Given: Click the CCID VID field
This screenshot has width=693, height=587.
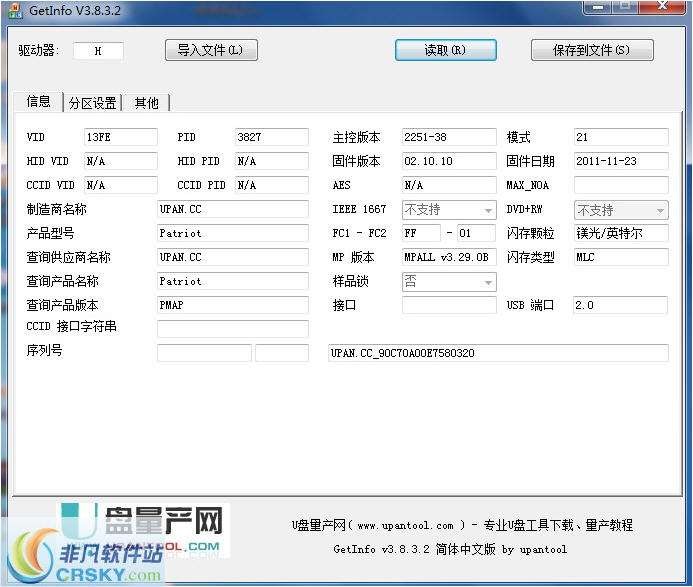Looking at the screenshot, I should click(121, 185).
